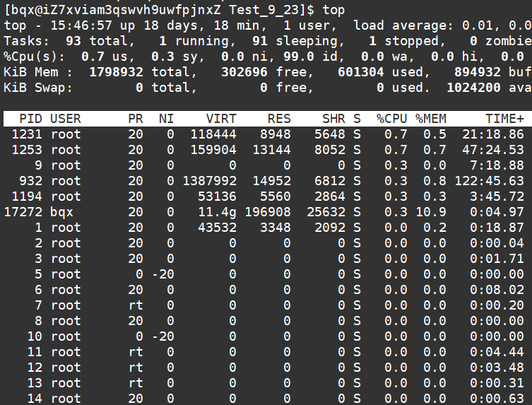532x405 pixels.
Task: Click the 53136 VIRT value
Action: tap(217, 196)
